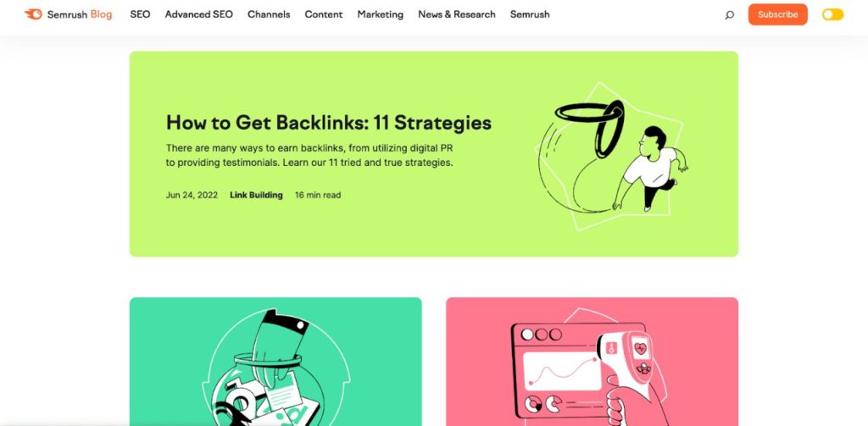The height and width of the screenshot is (426, 868).
Task: Open the pink thermometer illustration article card
Action: tap(592, 362)
